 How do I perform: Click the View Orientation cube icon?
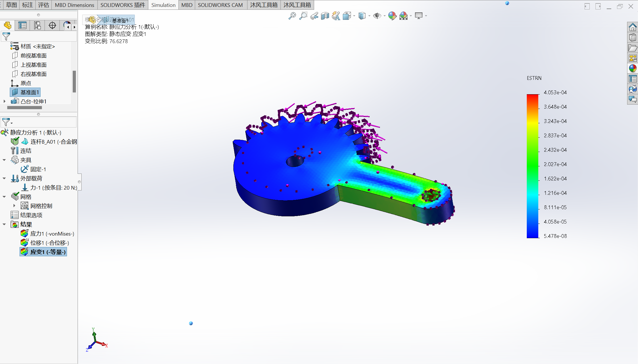pos(347,16)
